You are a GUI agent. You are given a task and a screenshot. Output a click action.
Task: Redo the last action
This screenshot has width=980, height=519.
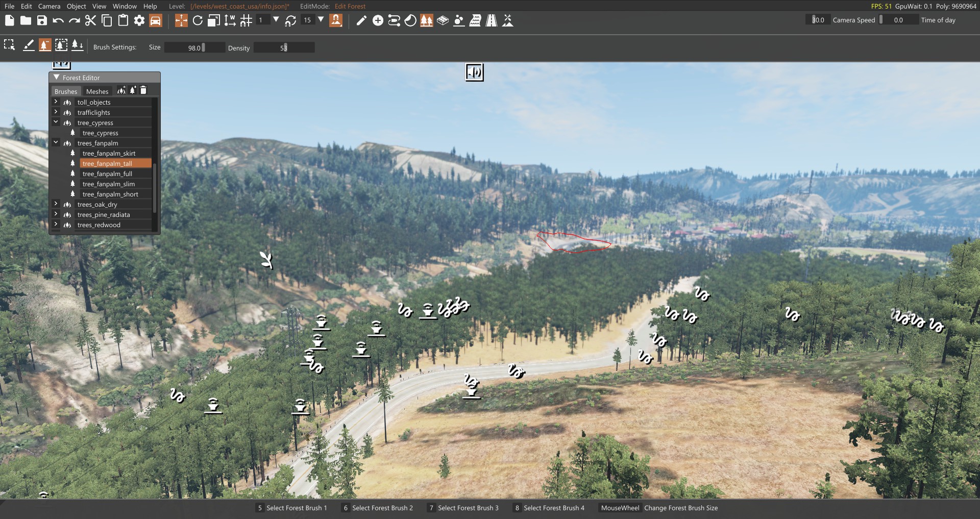click(75, 20)
